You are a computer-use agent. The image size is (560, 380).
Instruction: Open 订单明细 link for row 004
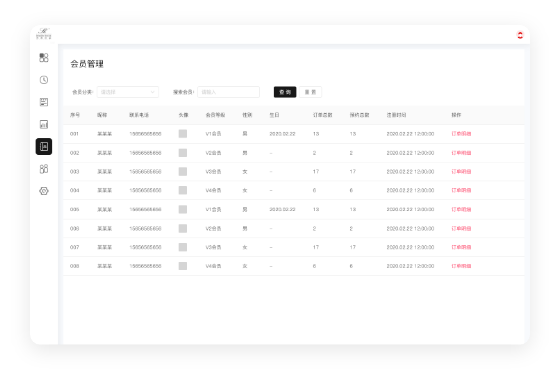point(461,190)
